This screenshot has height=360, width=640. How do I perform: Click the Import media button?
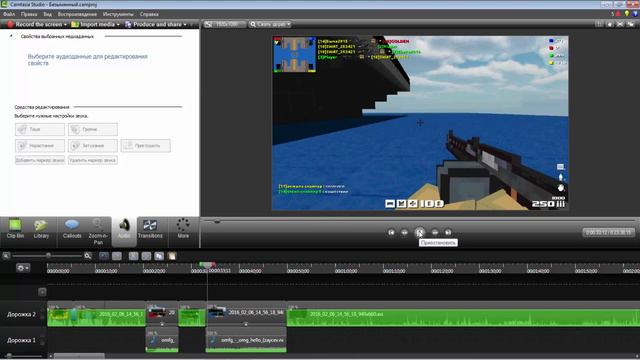click(93, 24)
